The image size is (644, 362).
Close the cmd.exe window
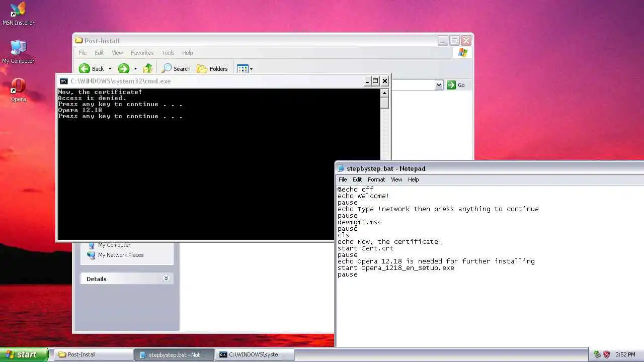click(x=385, y=81)
